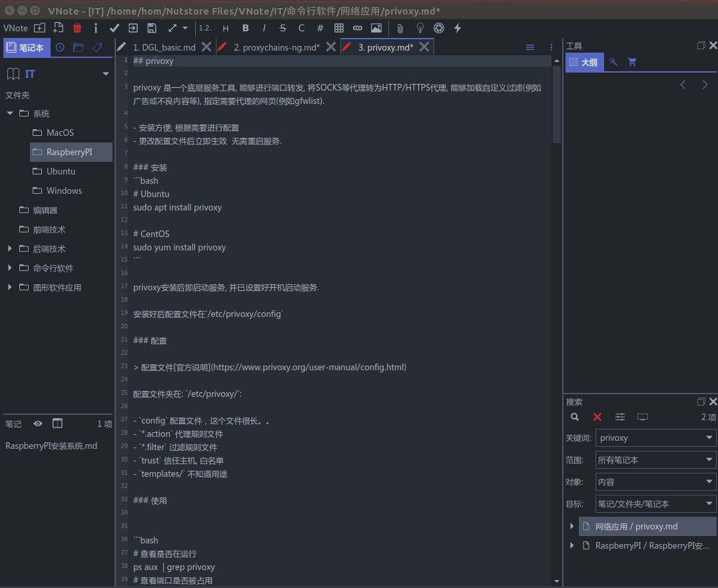The image size is (718, 588).
Task: Close the 2. proxychains-ng.md tab
Action: click(331, 47)
